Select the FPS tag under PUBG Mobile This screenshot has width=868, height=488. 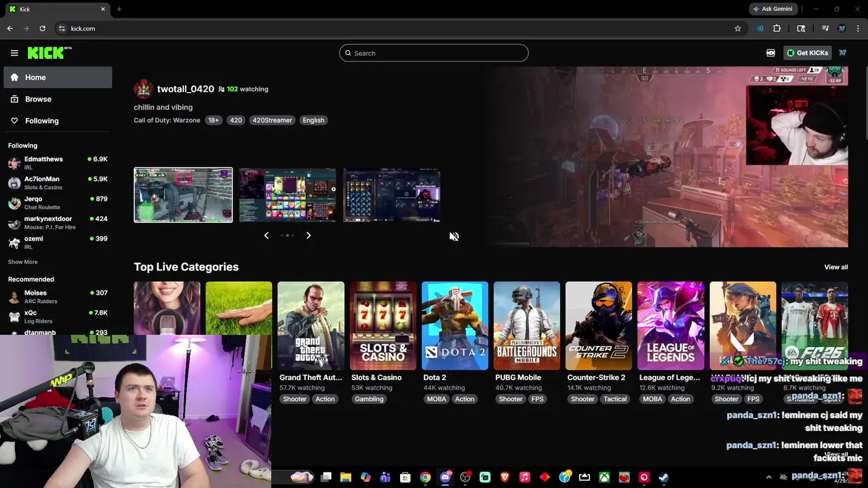click(538, 399)
